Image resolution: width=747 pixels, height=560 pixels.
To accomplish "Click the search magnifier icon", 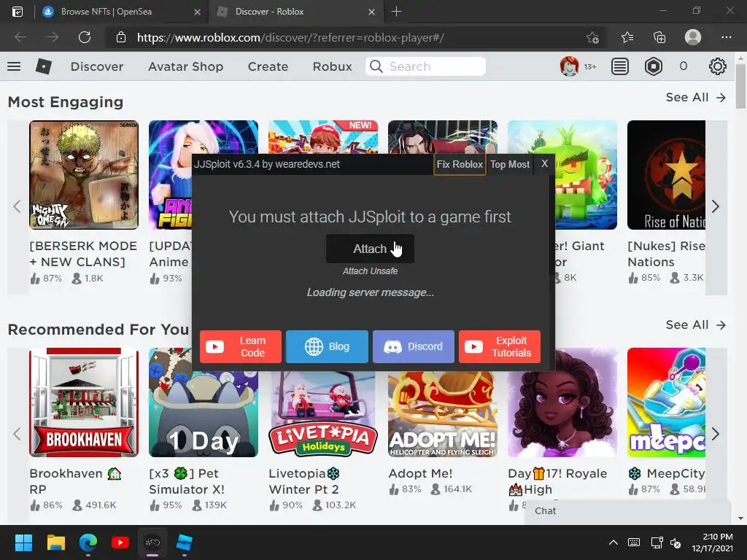I will (376, 66).
